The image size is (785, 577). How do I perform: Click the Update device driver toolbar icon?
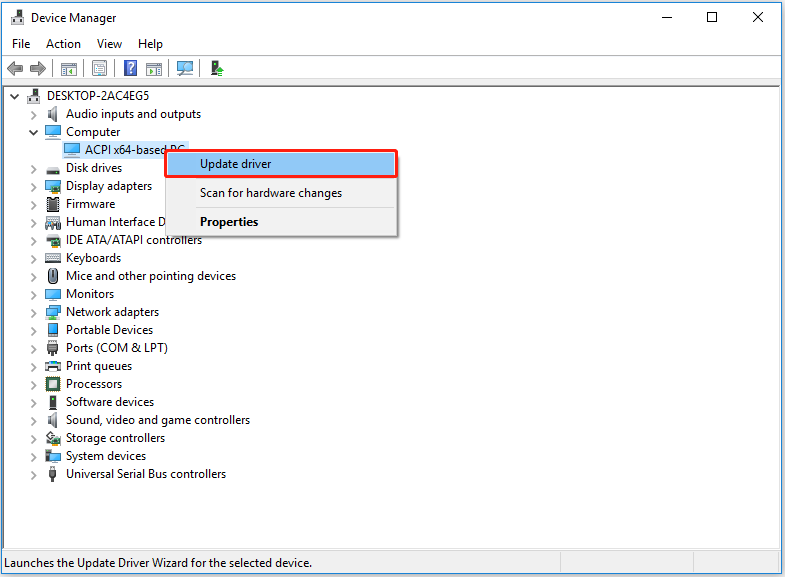217,68
